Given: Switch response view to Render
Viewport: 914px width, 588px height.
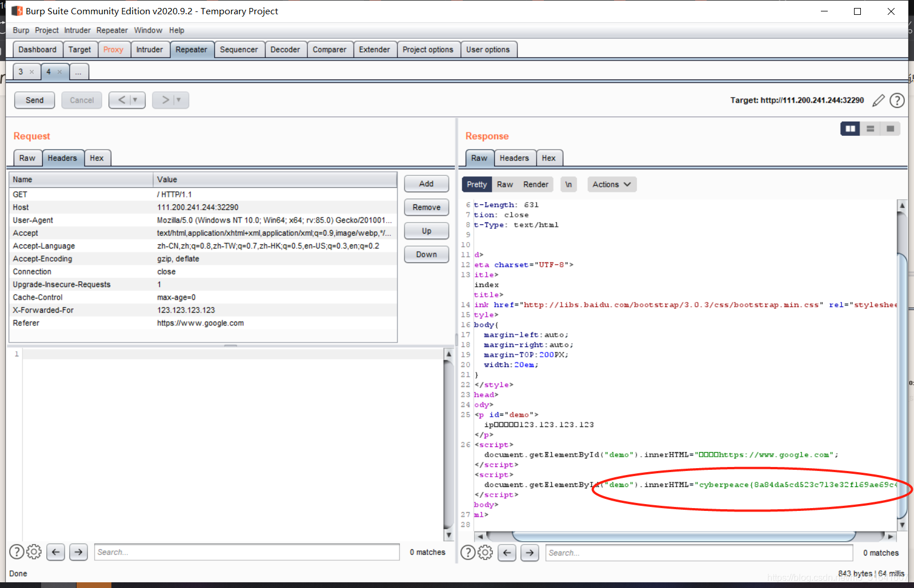Looking at the screenshot, I should coord(536,184).
